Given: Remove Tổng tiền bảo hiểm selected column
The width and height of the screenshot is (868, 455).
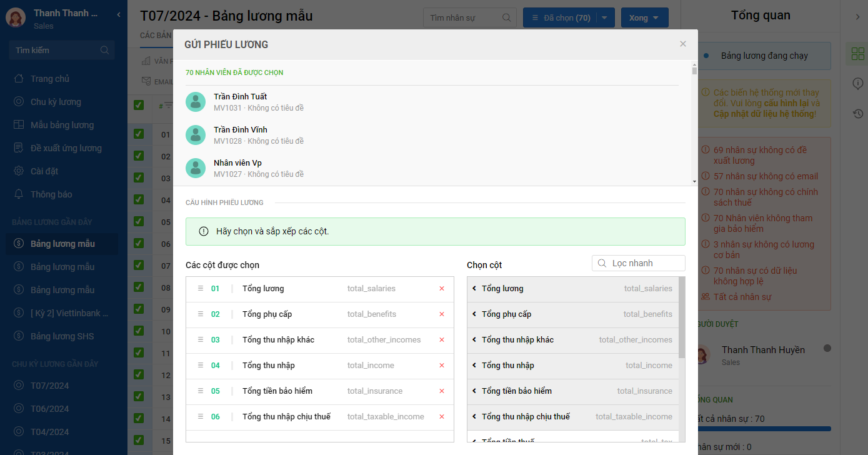Looking at the screenshot, I should click(442, 391).
